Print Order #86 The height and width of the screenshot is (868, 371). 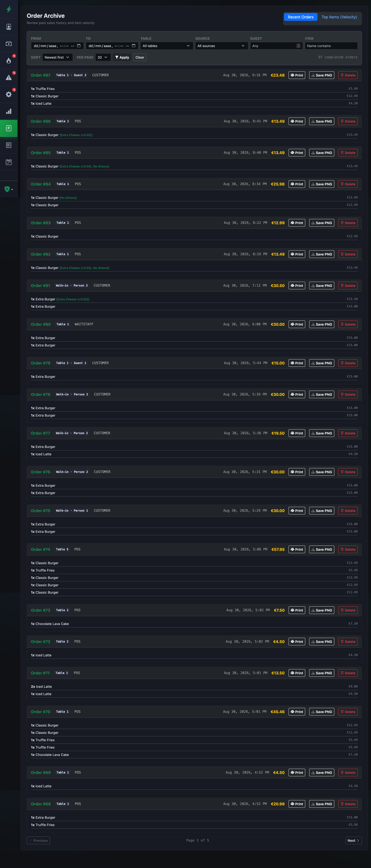(297, 121)
